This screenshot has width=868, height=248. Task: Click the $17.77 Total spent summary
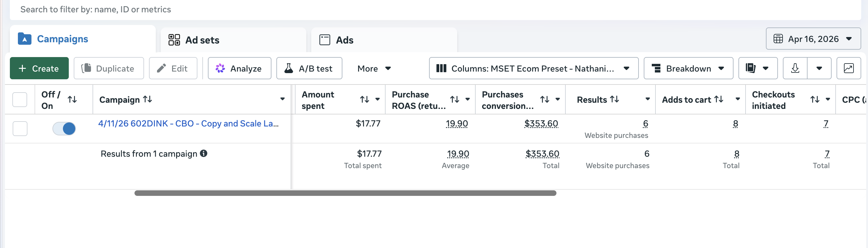[x=369, y=154]
